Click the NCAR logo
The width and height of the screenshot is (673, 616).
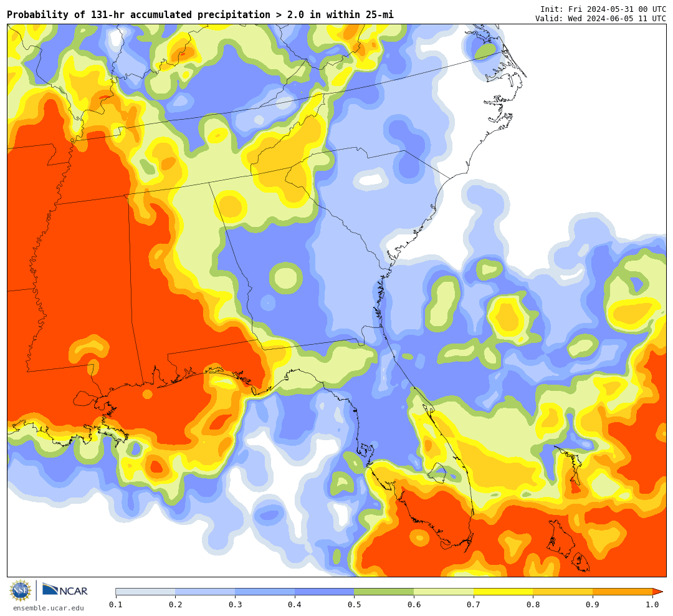pos(65,590)
